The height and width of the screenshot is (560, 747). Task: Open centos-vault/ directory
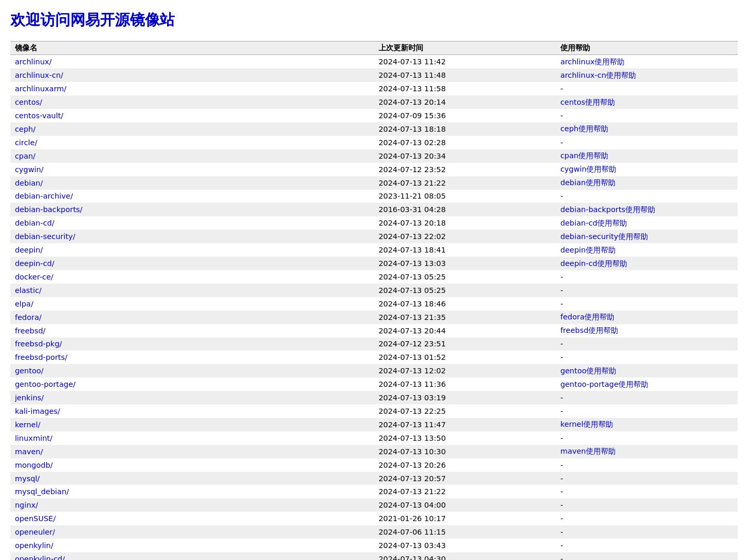point(39,116)
